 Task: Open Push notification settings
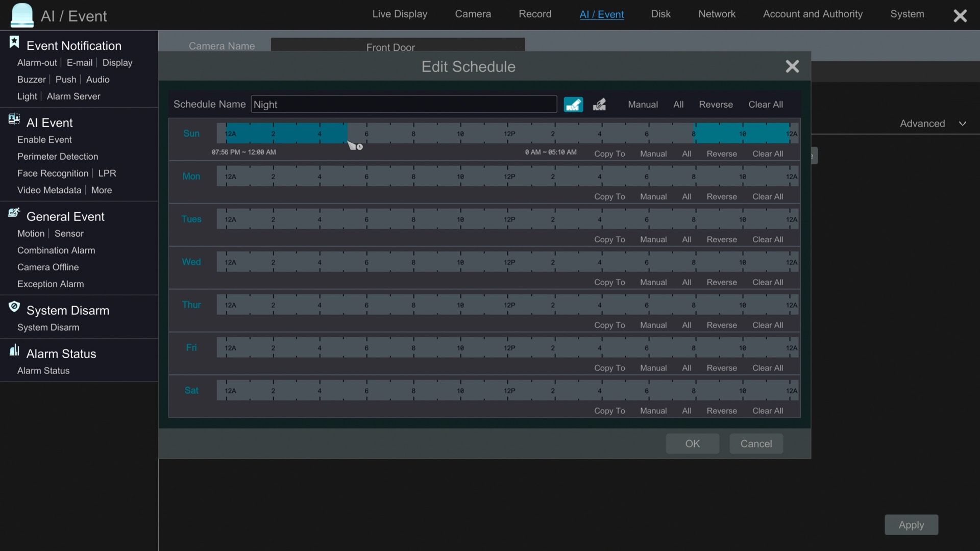66,80
